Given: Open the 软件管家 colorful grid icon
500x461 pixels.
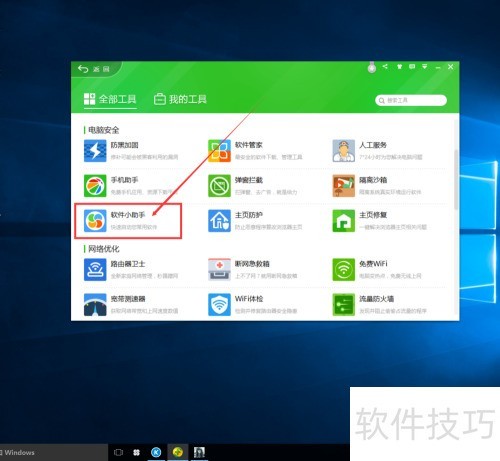Looking at the screenshot, I should (219, 151).
